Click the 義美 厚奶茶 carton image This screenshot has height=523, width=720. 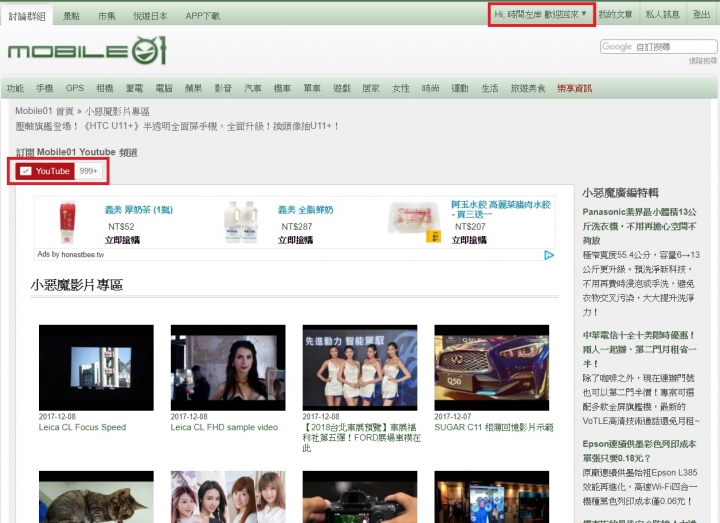click(68, 223)
